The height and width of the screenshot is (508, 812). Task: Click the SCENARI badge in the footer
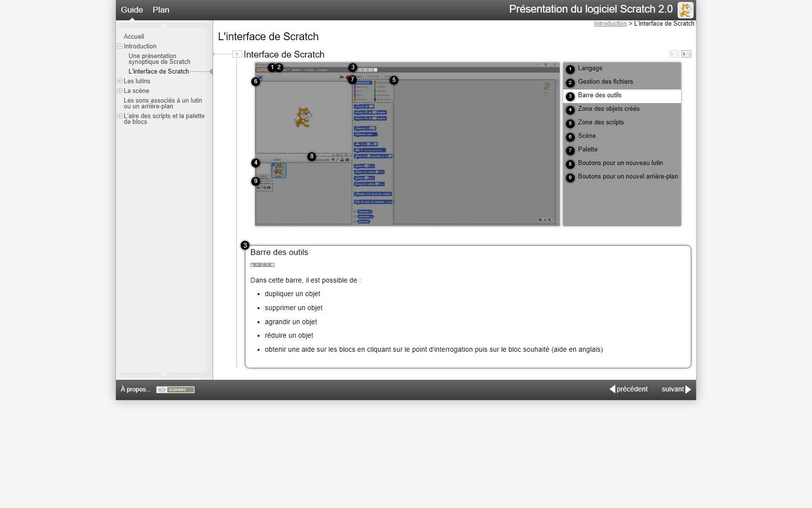[x=175, y=389]
